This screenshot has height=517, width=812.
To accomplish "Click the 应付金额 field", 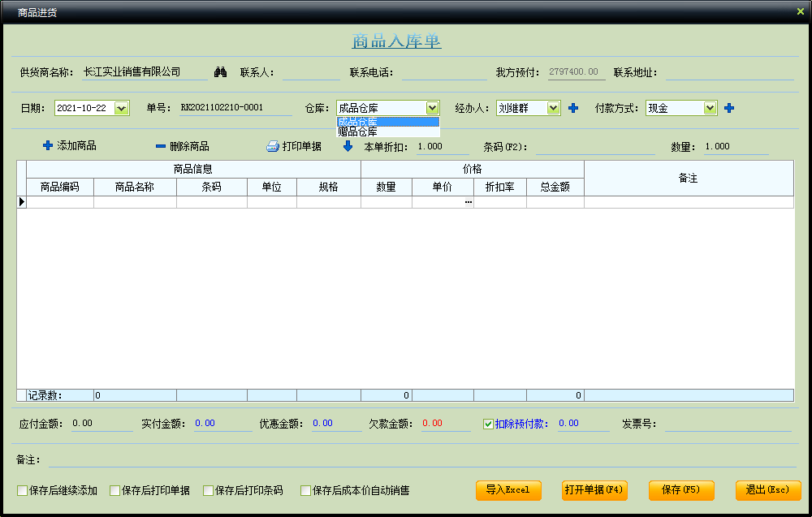I will point(102,424).
